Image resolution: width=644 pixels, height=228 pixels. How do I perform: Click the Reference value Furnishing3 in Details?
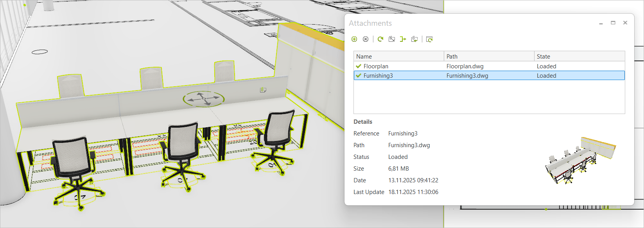(403, 134)
